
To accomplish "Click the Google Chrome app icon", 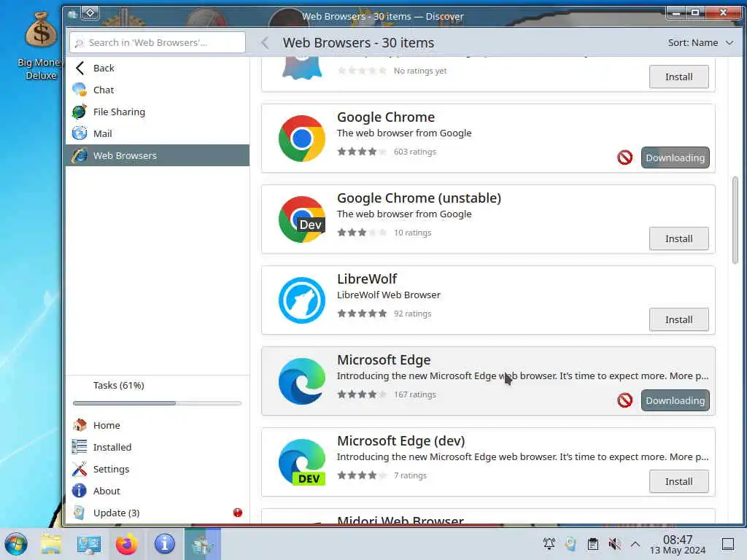I will point(302,139).
